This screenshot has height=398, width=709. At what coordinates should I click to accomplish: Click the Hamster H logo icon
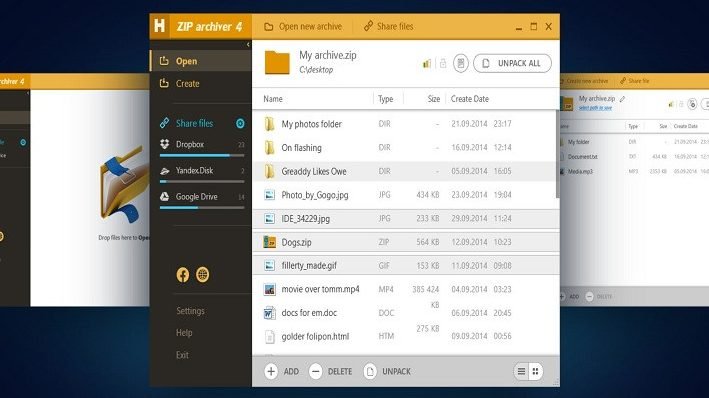(160, 26)
